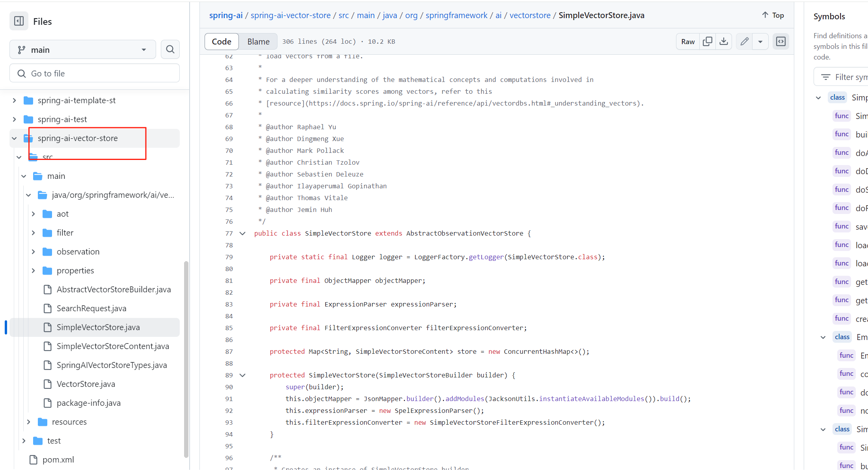The height and width of the screenshot is (470, 868).
Task: Open SearchRequest.java in the file tree
Action: [x=91, y=308]
